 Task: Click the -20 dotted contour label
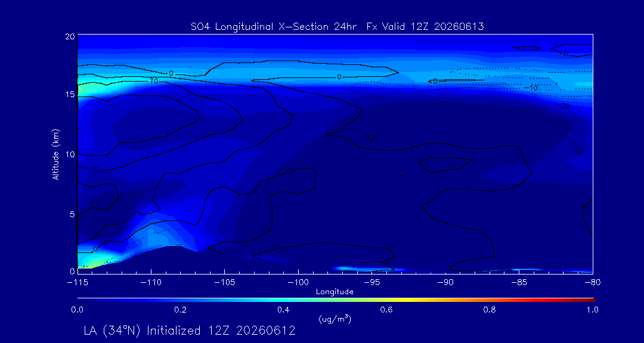click(564, 106)
